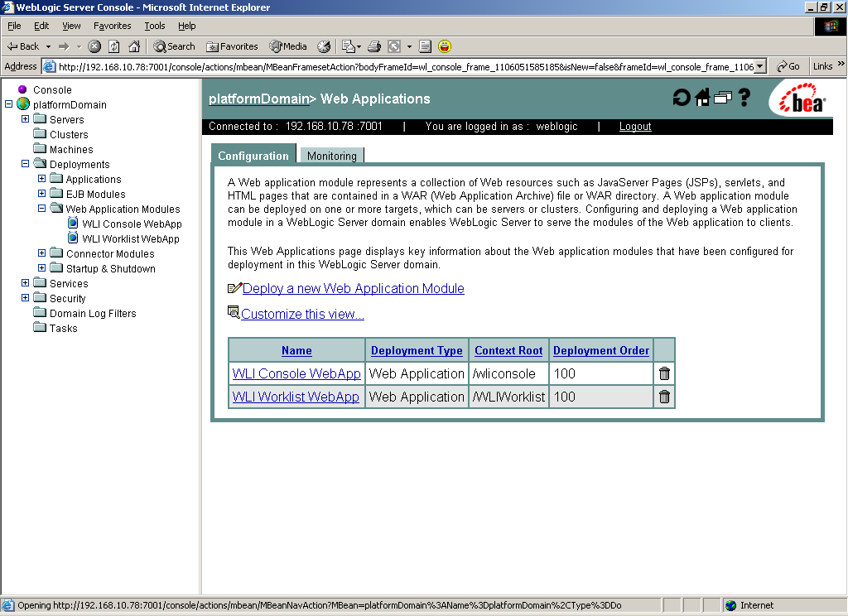Expand the Services tree node

26,283
